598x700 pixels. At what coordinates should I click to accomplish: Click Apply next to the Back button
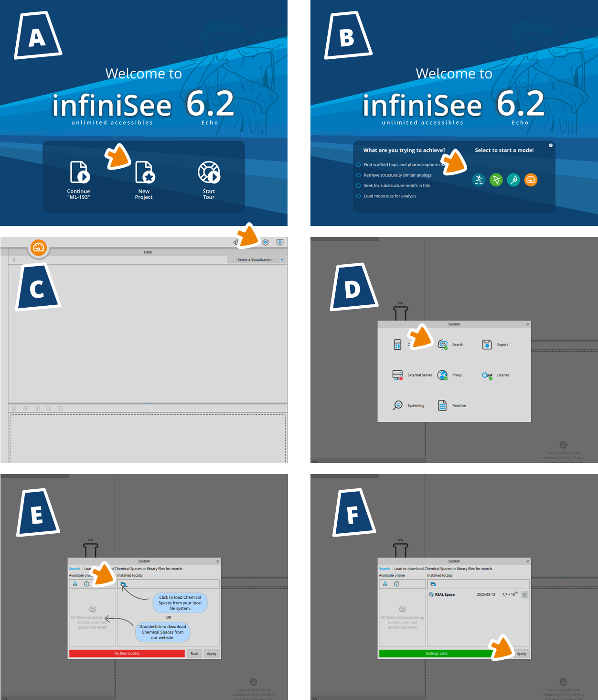(x=212, y=654)
